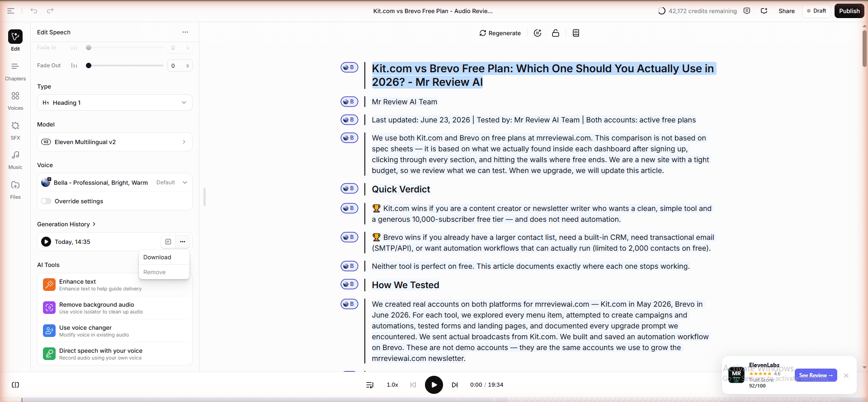Click the notes icon in paragraph toolbar
This screenshot has width=868, height=402.
[576, 33]
